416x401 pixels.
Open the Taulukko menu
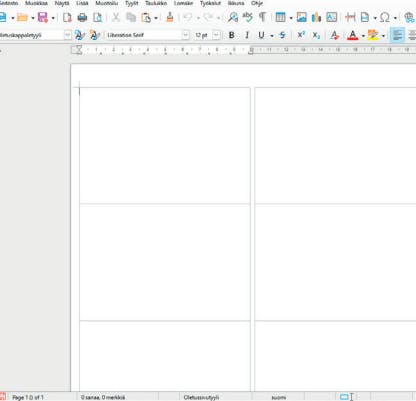[x=156, y=3]
